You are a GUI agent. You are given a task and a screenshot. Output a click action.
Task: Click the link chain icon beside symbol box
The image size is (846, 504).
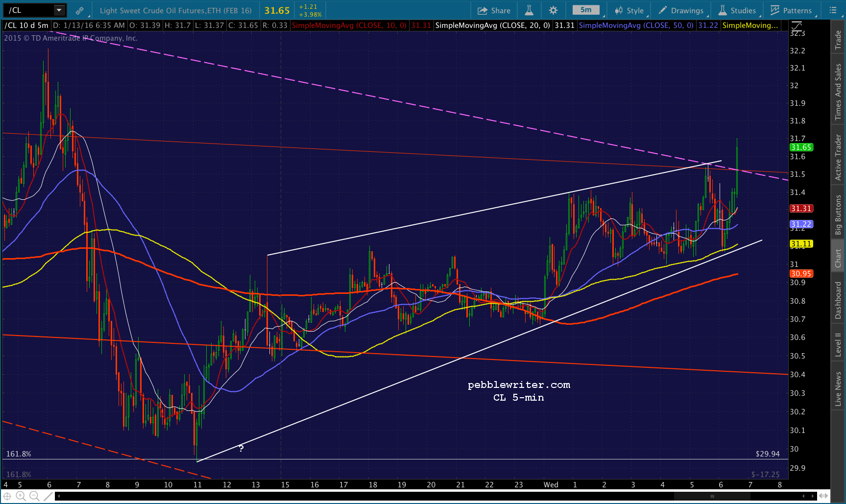pyautogui.click(x=79, y=10)
